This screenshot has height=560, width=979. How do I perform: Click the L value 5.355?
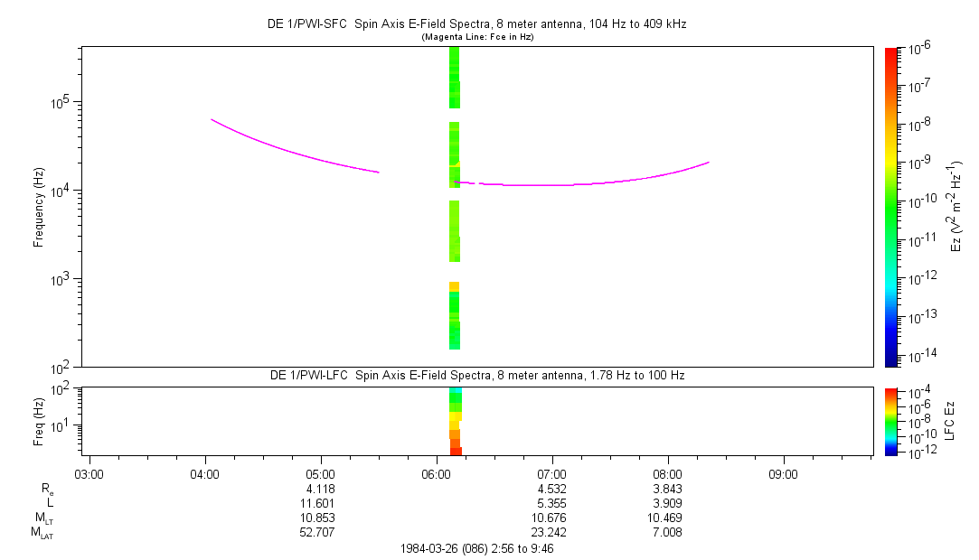tap(551, 502)
